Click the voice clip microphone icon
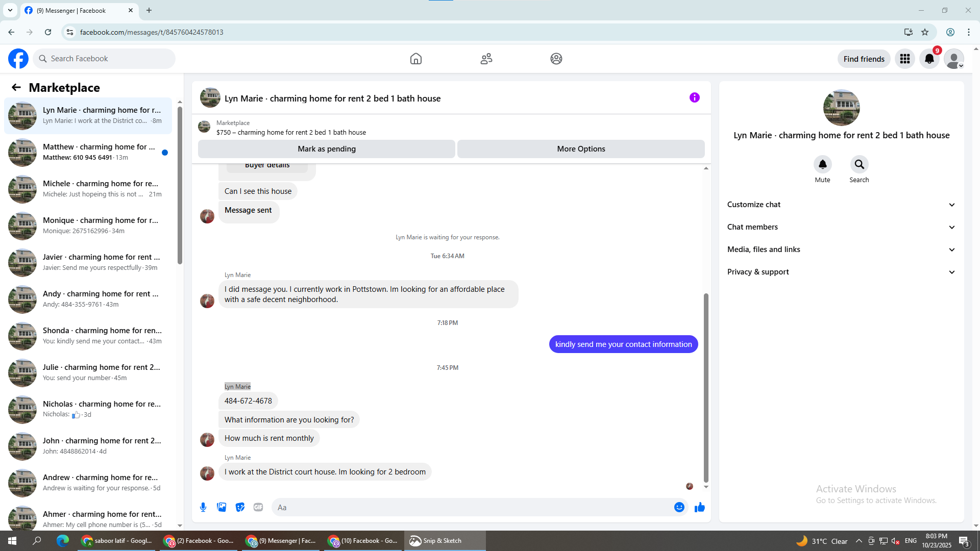Image resolution: width=980 pixels, height=551 pixels. (x=203, y=507)
